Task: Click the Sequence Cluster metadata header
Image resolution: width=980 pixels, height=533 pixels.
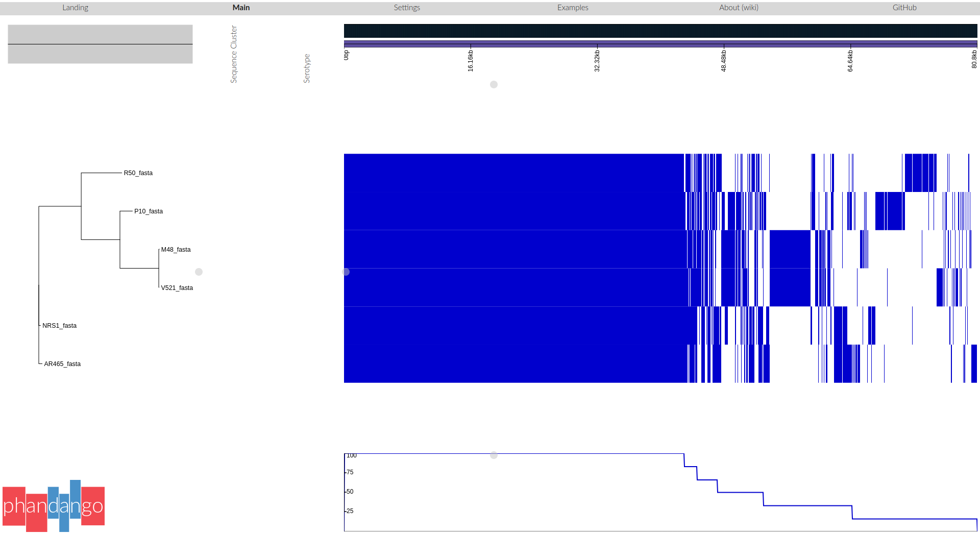Action: point(234,54)
